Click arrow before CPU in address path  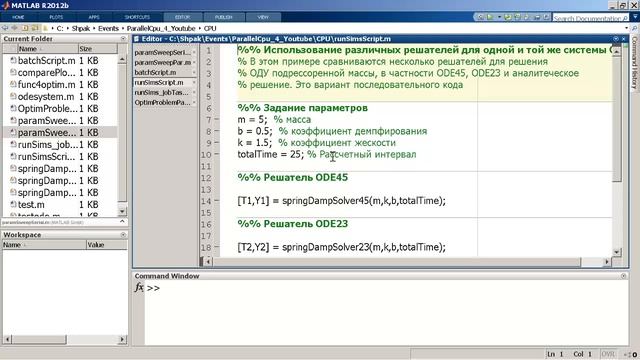point(200,28)
